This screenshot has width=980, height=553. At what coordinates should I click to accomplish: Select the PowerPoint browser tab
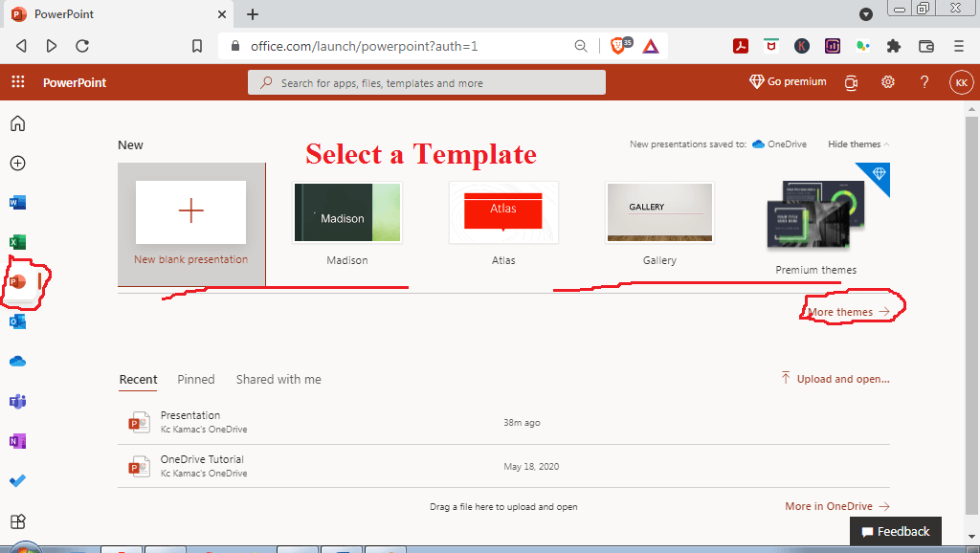(119, 13)
